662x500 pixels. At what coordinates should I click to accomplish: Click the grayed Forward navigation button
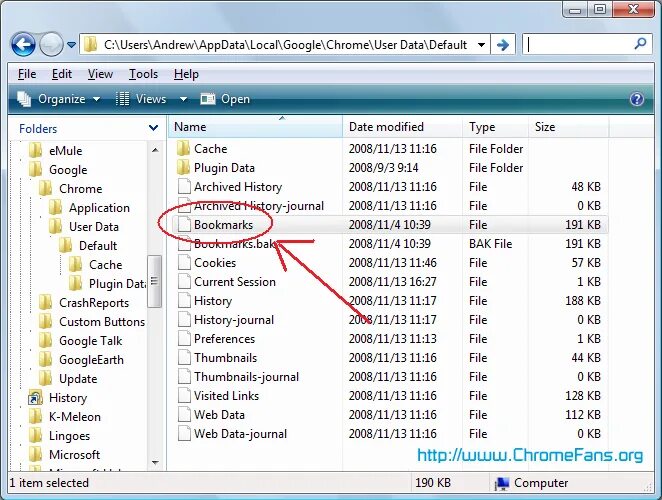pyautogui.click(x=51, y=44)
